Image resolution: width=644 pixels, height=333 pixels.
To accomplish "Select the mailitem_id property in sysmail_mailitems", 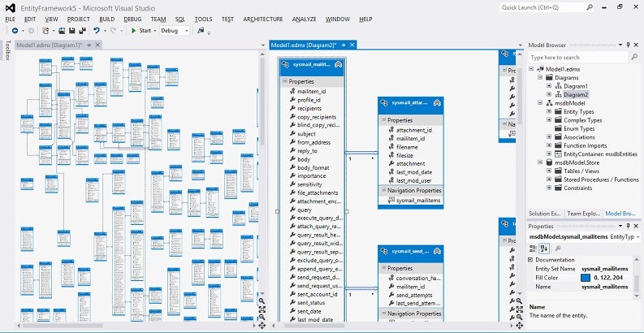I will coord(311,92).
